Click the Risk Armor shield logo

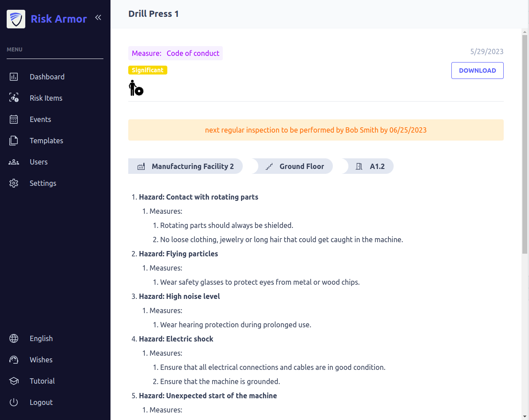pyautogui.click(x=16, y=19)
